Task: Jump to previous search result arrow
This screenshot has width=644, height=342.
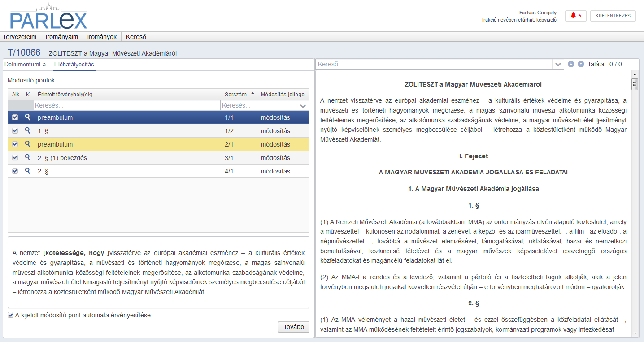Action: click(581, 64)
